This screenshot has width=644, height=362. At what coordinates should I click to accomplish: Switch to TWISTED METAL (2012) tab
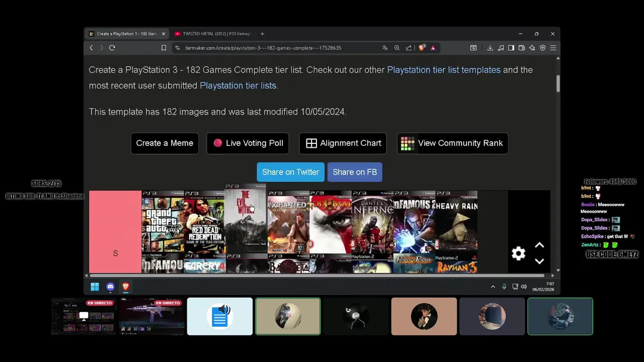213,34
